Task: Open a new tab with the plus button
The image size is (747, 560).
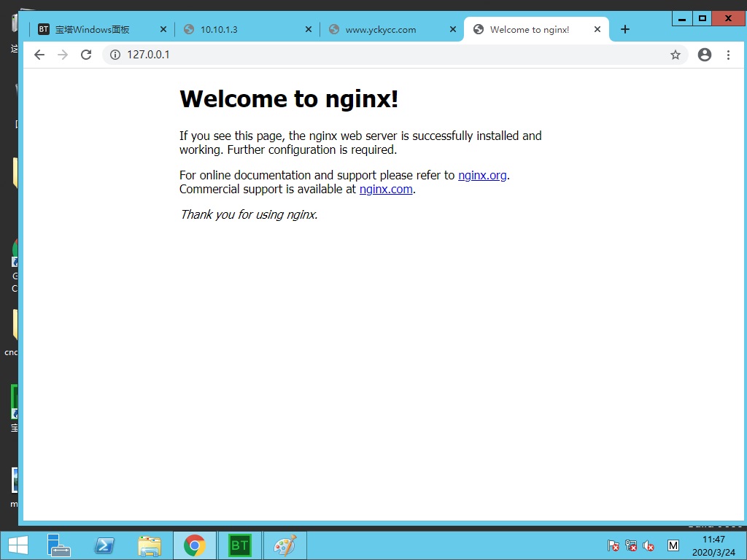Action: [x=625, y=29]
